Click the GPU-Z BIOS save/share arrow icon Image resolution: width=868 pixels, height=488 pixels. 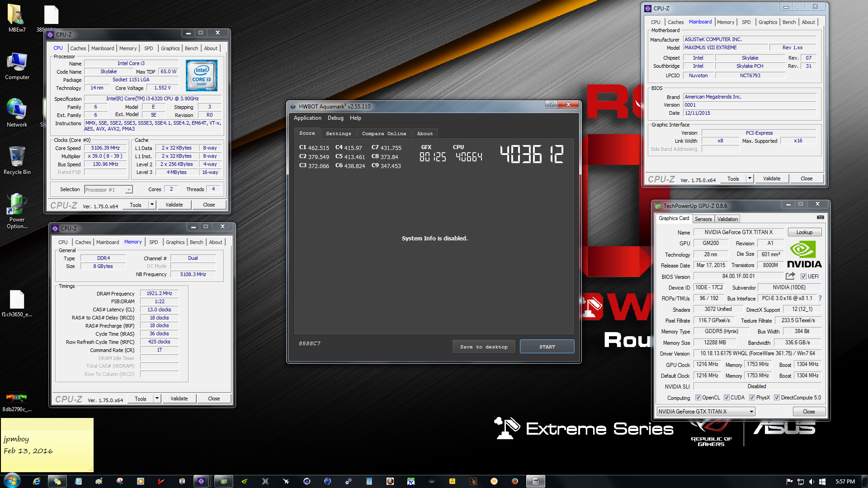[x=790, y=276]
